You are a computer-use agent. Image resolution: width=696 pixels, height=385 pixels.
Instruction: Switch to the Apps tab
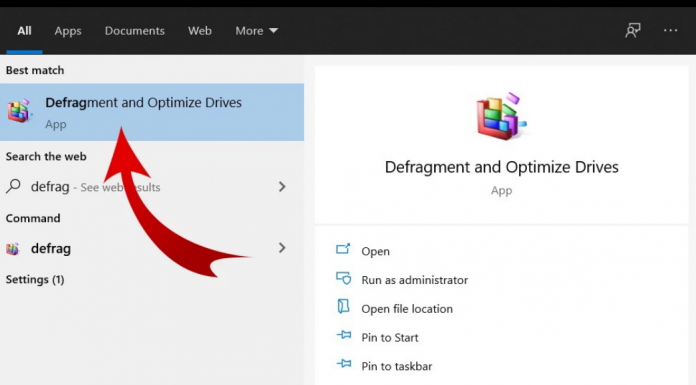coord(68,31)
